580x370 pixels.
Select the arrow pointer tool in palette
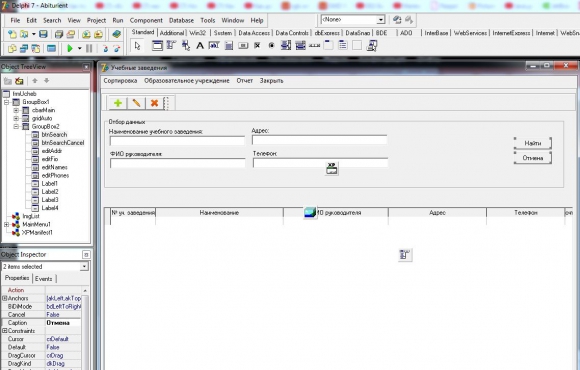tap(138, 46)
